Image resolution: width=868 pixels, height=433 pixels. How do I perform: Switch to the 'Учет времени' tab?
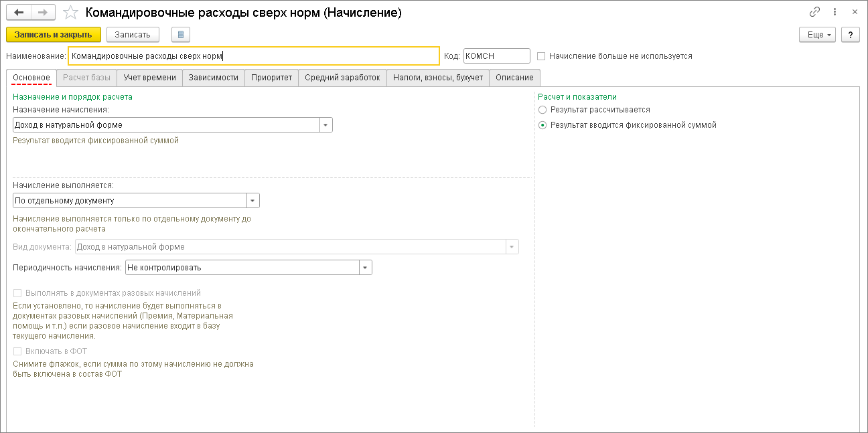150,78
